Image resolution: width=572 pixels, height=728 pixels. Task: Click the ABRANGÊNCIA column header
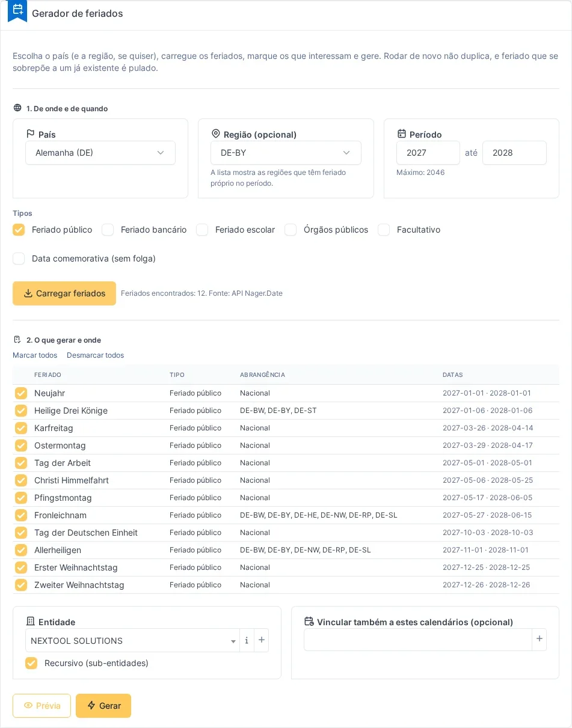point(262,375)
